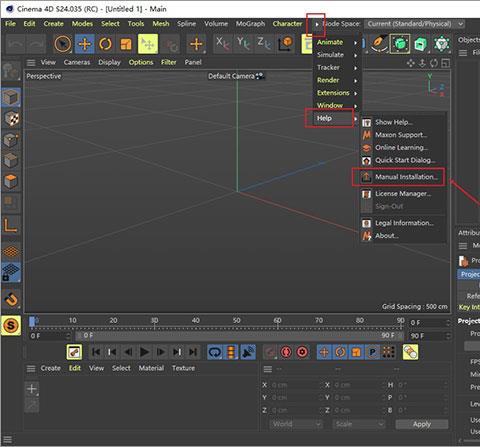This screenshot has width=480, height=447.
Task: Click the orange Workplane grid icon
Action: [x=11, y=251]
